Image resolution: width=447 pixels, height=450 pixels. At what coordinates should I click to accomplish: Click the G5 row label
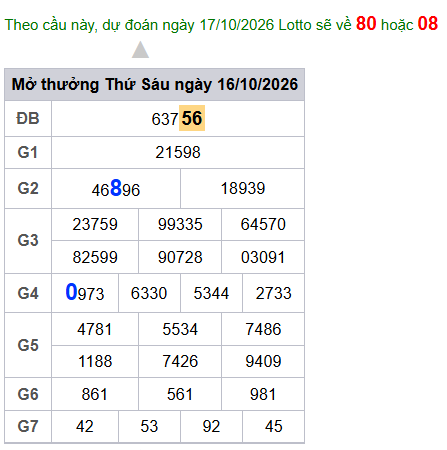pyautogui.click(x=28, y=345)
